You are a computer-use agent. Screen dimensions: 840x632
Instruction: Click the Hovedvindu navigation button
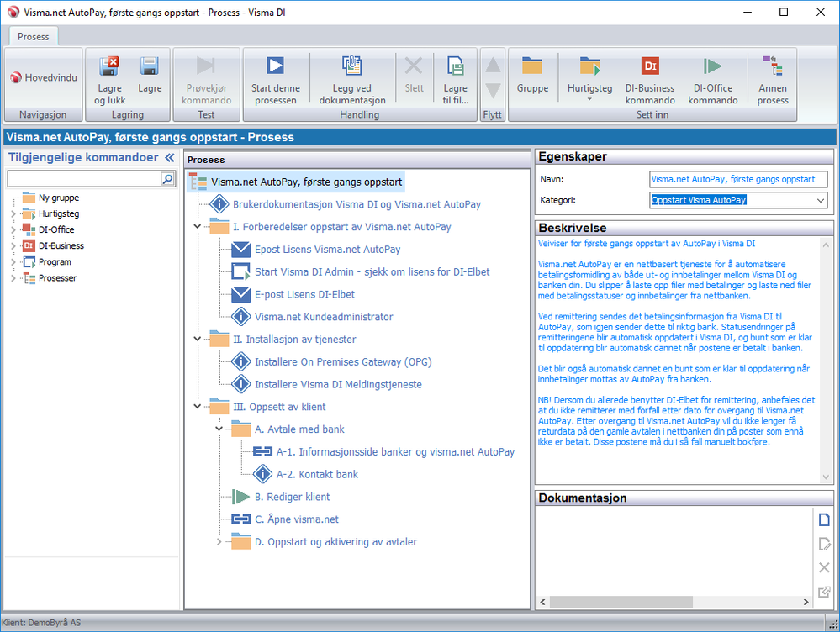pyautogui.click(x=44, y=77)
